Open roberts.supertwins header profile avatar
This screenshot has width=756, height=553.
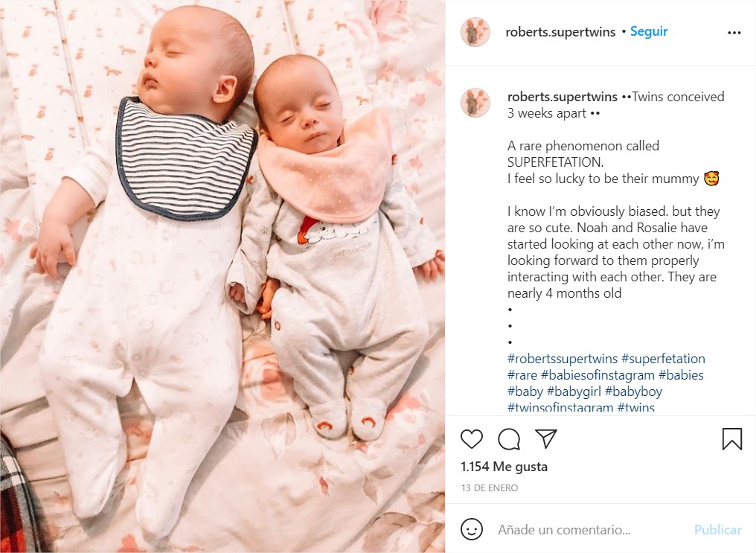[x=475, y=32]
